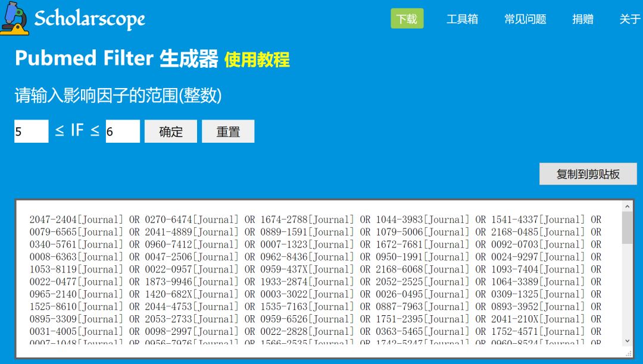Click the 0007-1323[Journal] entry text

tap(307, 244)
